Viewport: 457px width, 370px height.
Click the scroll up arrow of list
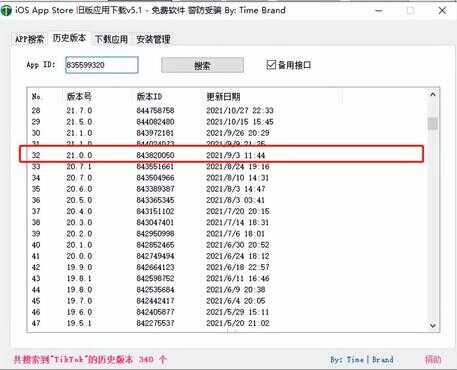point(433,94)
